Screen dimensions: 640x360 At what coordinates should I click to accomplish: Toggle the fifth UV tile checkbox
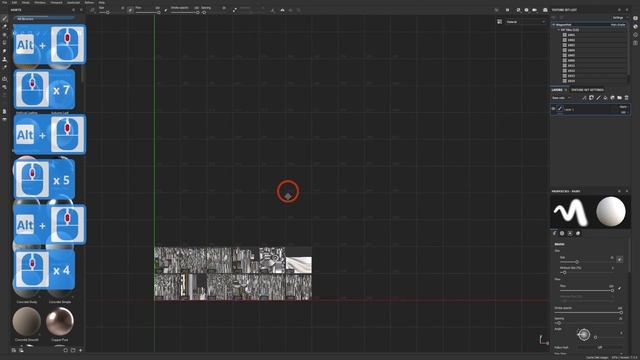(564, 56)
